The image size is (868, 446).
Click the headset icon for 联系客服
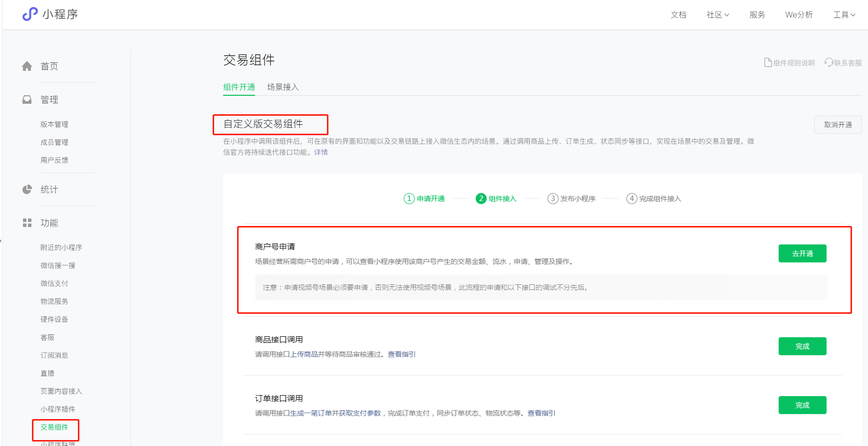click(x=829, y=63)
